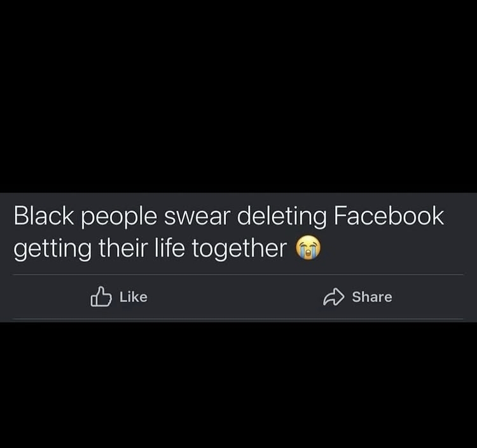Screen dimensions: 477x448
Task: Click the words 'Black people' in the post
Action: pyautogui.click(x=85, y=217)
